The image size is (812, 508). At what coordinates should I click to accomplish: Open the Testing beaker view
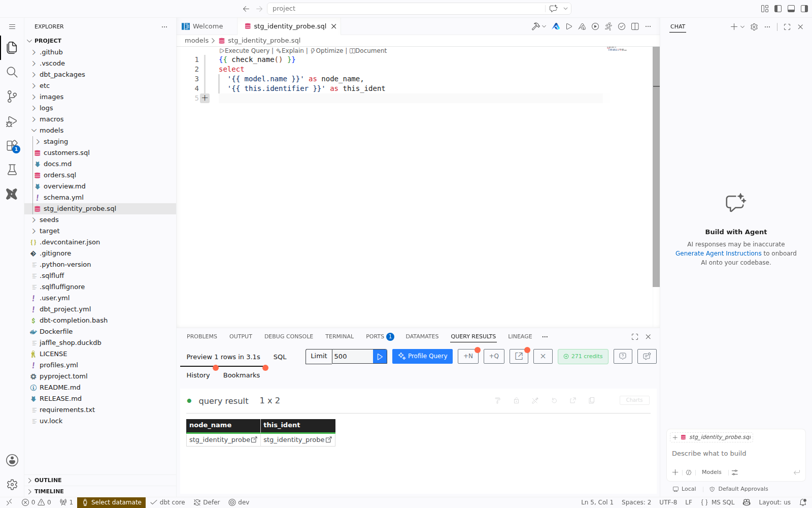coord(12,170)
